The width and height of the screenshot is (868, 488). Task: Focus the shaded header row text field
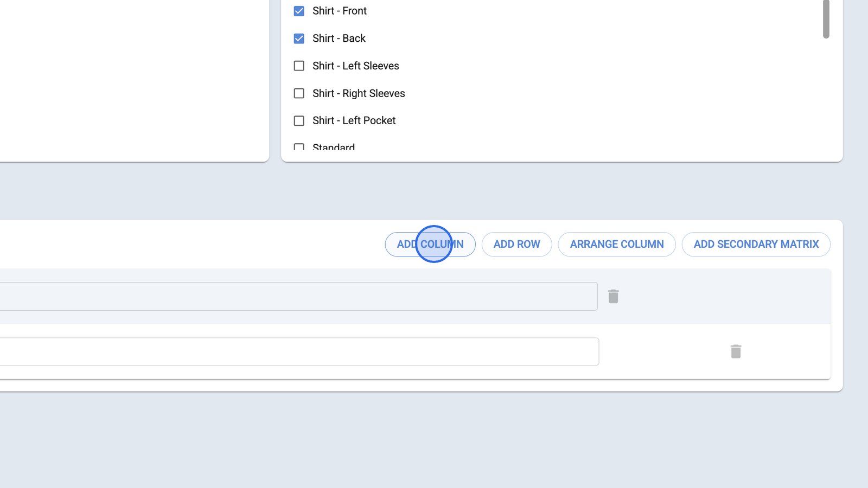click(x=298, y=297)
